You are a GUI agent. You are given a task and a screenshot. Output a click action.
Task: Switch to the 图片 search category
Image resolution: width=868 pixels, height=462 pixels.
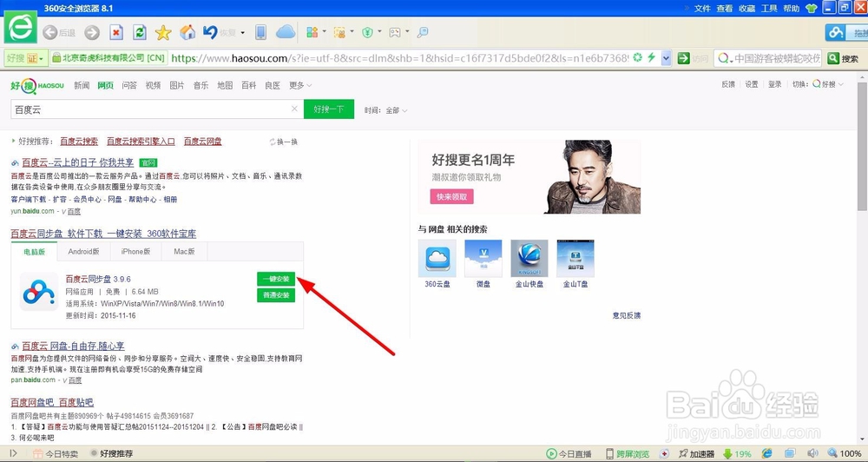pyautogui.click(x=177, y=85)
